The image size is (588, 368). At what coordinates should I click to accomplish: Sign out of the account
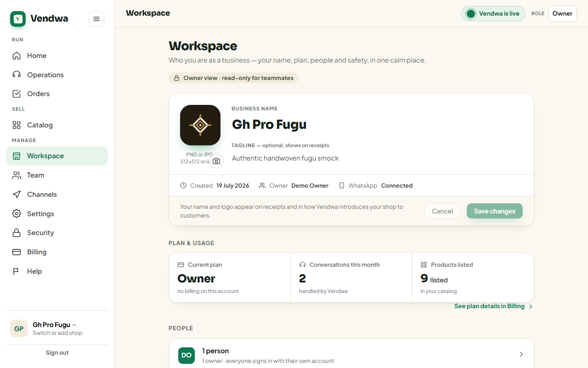[57, 353]
